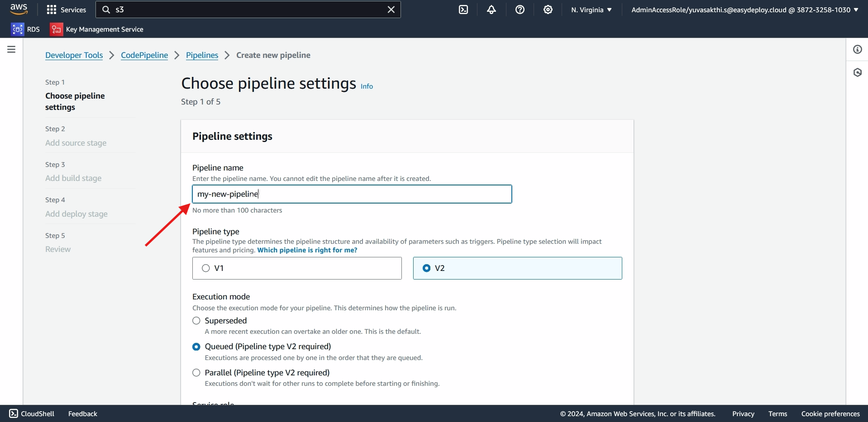Image resolution: width=868 pixels, height=422 pixels.
Task: Open CloudShell from the footer
Action: tap(32, 414)
